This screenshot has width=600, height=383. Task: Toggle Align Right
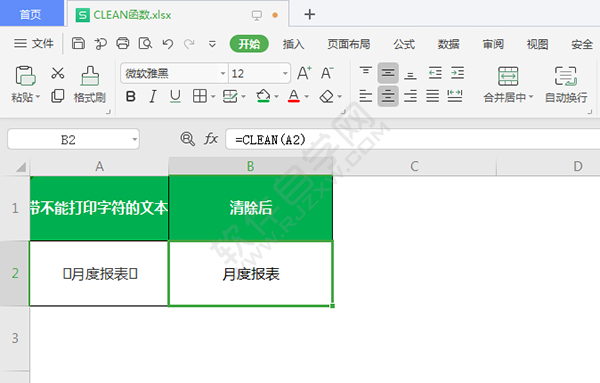coord(410,96)
